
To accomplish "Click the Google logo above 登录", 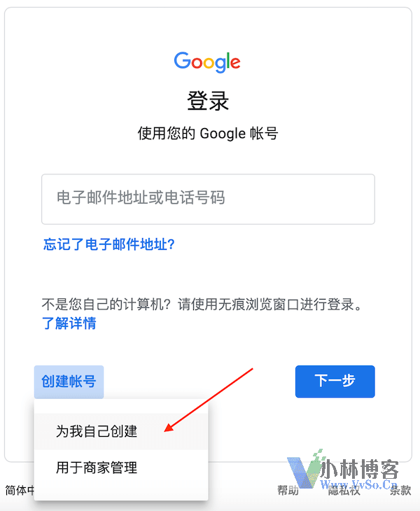I will point(207,62).
